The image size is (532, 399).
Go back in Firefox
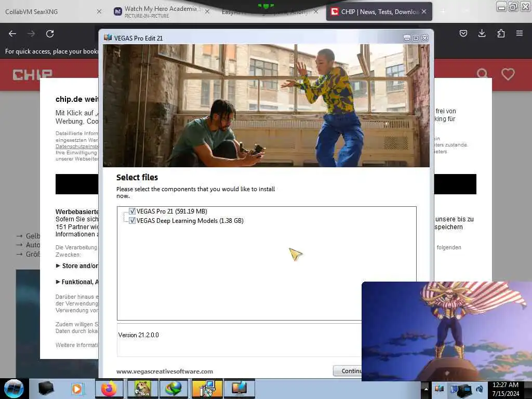[12, 34]
